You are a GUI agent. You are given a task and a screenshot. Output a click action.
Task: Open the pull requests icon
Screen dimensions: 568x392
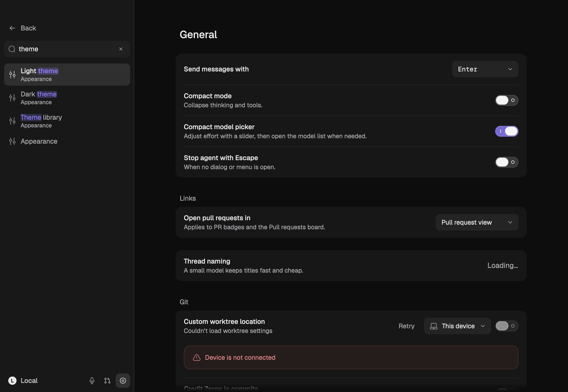pos(107,381)
